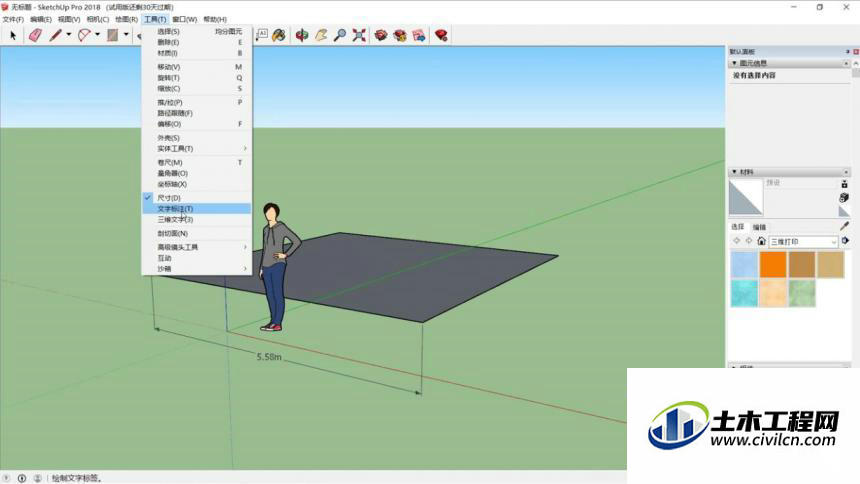
Task: Expand the 沙箱 submenu
Action: tap(197, 269)
